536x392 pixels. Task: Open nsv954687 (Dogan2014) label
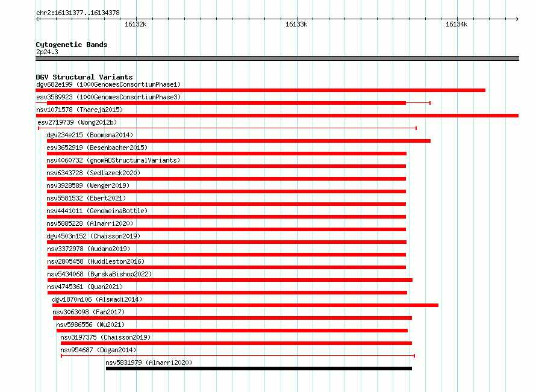[98, 350]
